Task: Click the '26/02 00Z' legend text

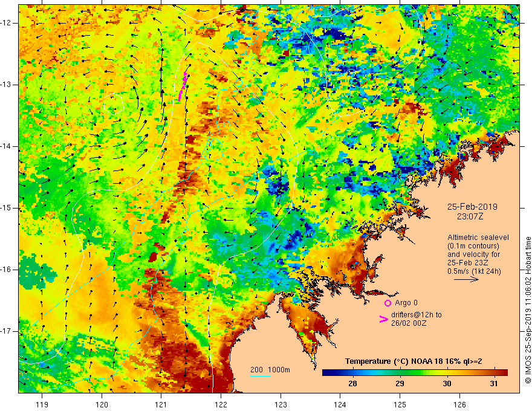Action: pos(409,323)
